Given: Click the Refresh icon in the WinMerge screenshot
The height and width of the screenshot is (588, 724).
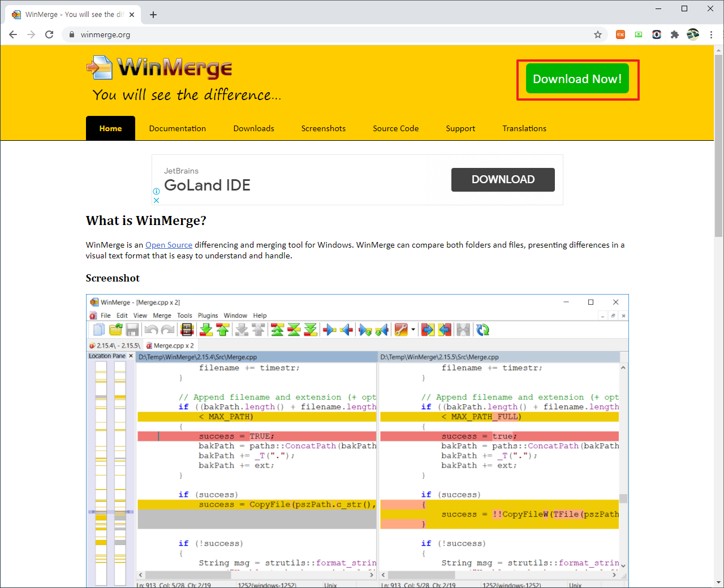Looking at the screenshot, I should [482, 330].
